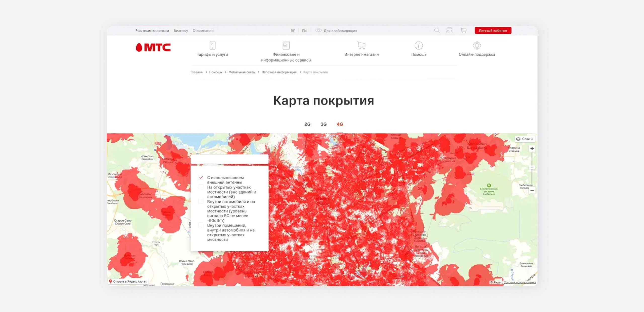Screen dimensions: 644x312
Task: Click the Личный кабинет button
Action: point(493,30)
